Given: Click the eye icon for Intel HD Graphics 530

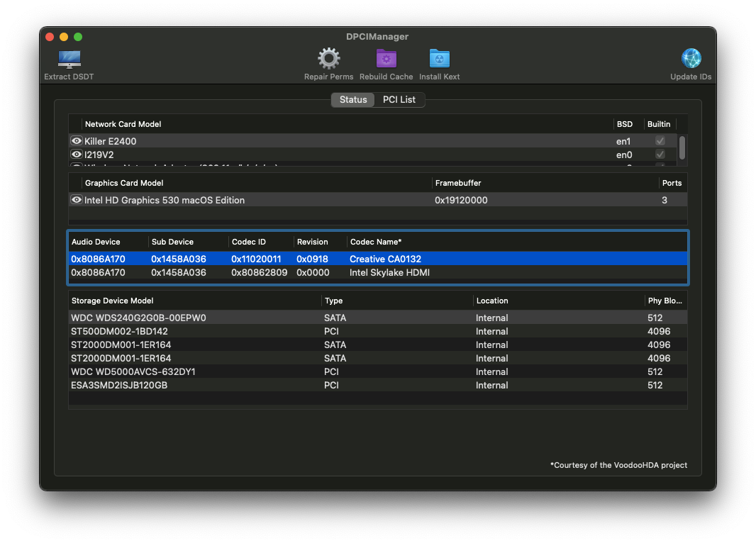Looking at the screenshot, I should (77, 200).
